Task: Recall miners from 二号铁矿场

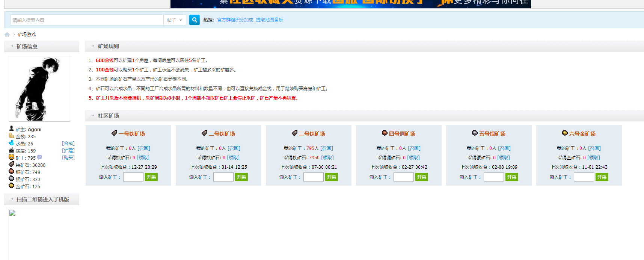Action: (x=234, y=148)
